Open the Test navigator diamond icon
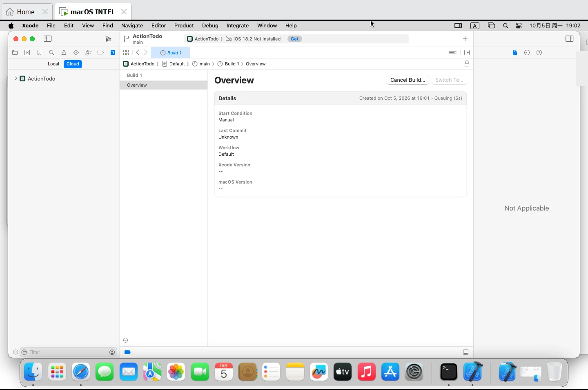588x390 pixels. pos(76,53)
